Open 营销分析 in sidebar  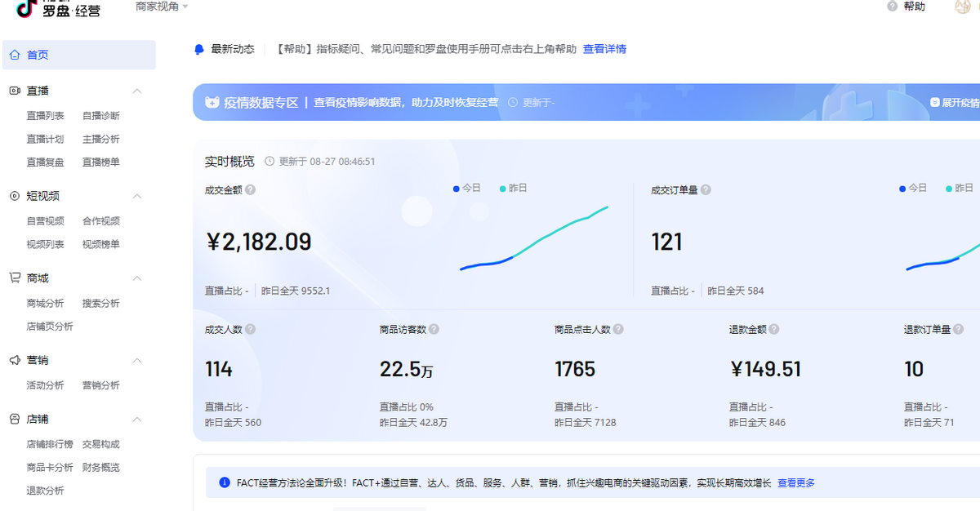[100, 385]
